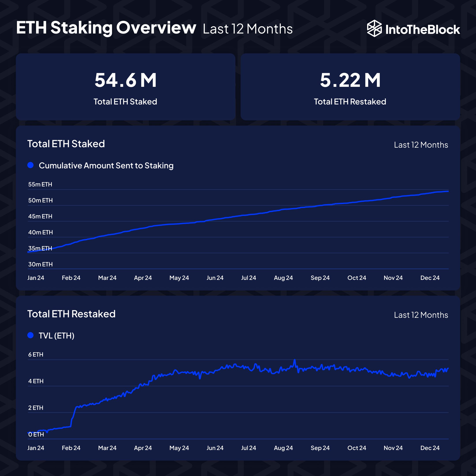
Task: Select the blue legend dot for TVL (ETH)
Action: pos(31,335)
